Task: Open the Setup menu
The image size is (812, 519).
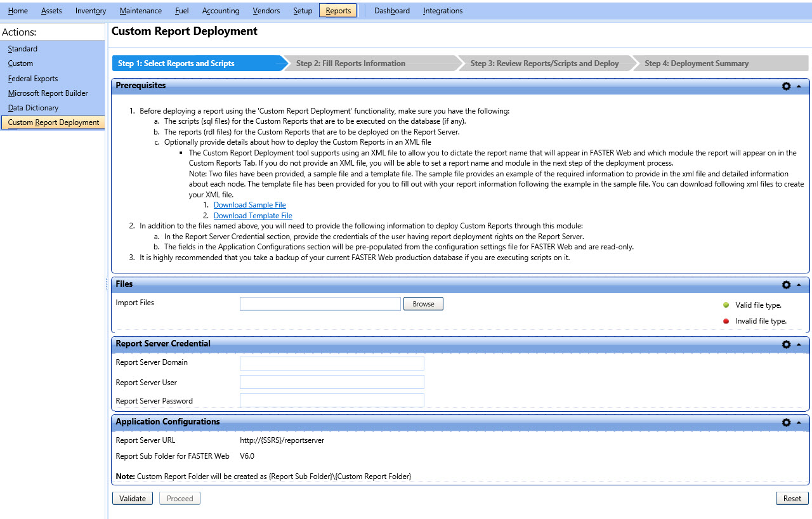Action: coord(303,11)
